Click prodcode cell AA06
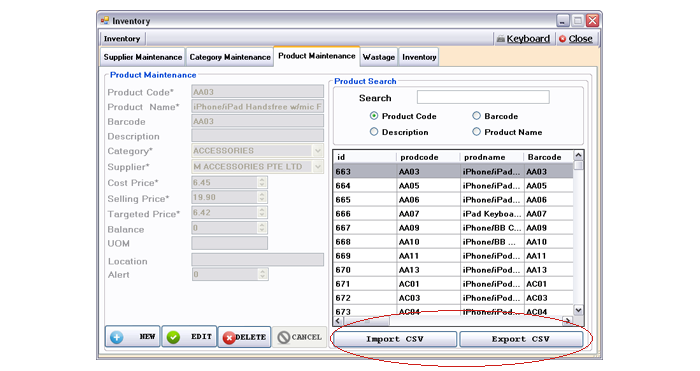700x371 pixels. coord(429,200)
